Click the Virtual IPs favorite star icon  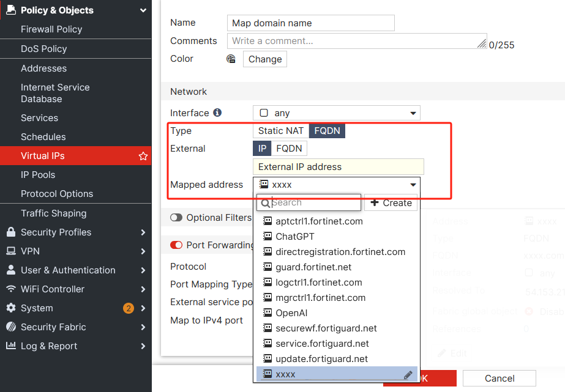coord(143,156)
